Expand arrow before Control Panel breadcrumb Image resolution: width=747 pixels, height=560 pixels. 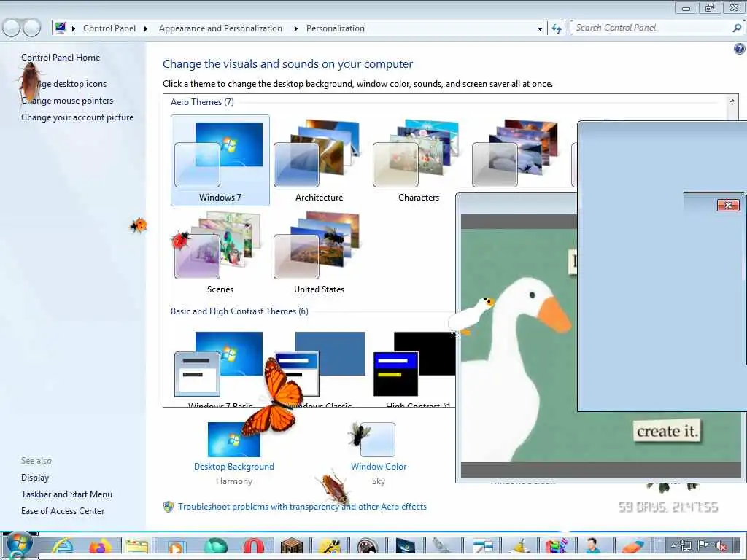coord(74,28)
